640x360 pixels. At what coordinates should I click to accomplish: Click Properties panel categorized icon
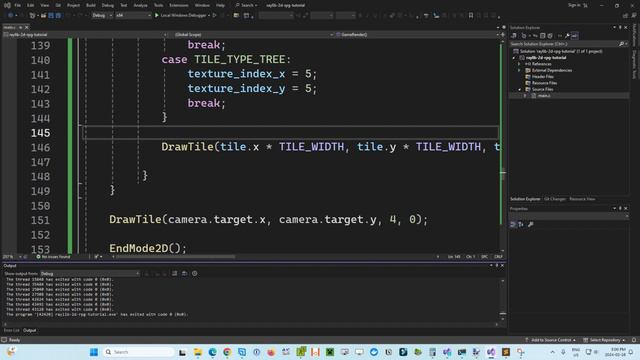[513, 224]
